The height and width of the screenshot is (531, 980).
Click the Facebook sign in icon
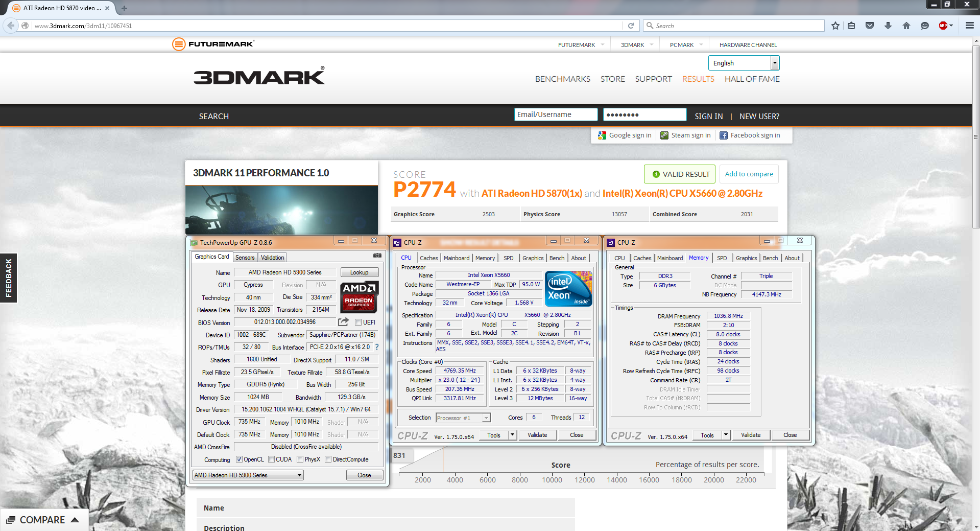(x=724, y=135)
